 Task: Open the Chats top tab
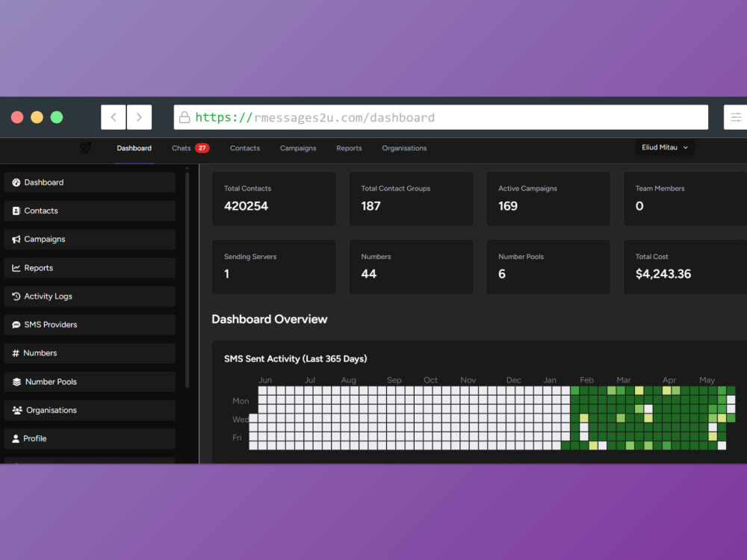click(182, 148)
